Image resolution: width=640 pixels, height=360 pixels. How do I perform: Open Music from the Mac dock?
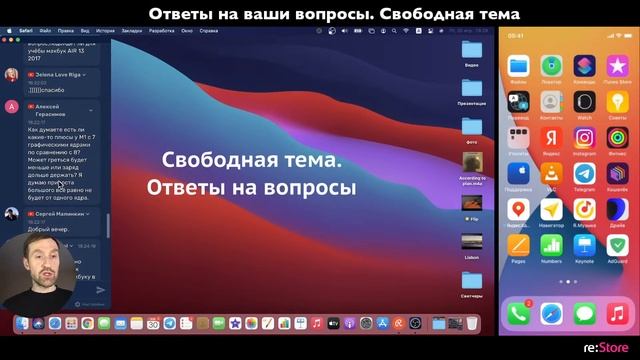tap(317, 324)
